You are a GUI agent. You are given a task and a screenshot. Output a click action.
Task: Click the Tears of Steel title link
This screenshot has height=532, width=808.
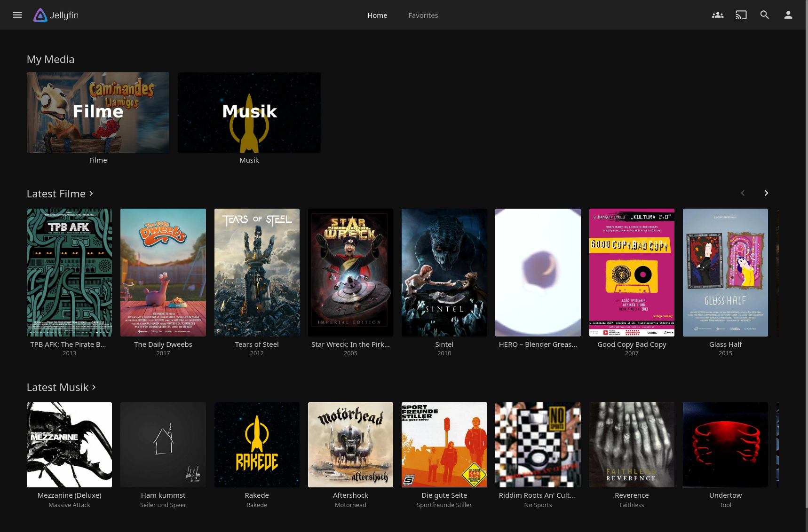pyautogui.click(x=257, y=344)
